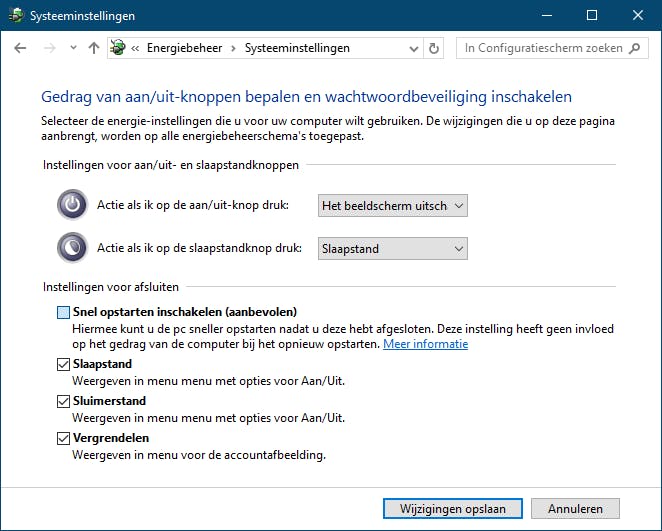Image resolution: width=662 pixels, height=531 pixels.
Task: Toggle the Vergrendelen checkbox
Action: (64, 439)
